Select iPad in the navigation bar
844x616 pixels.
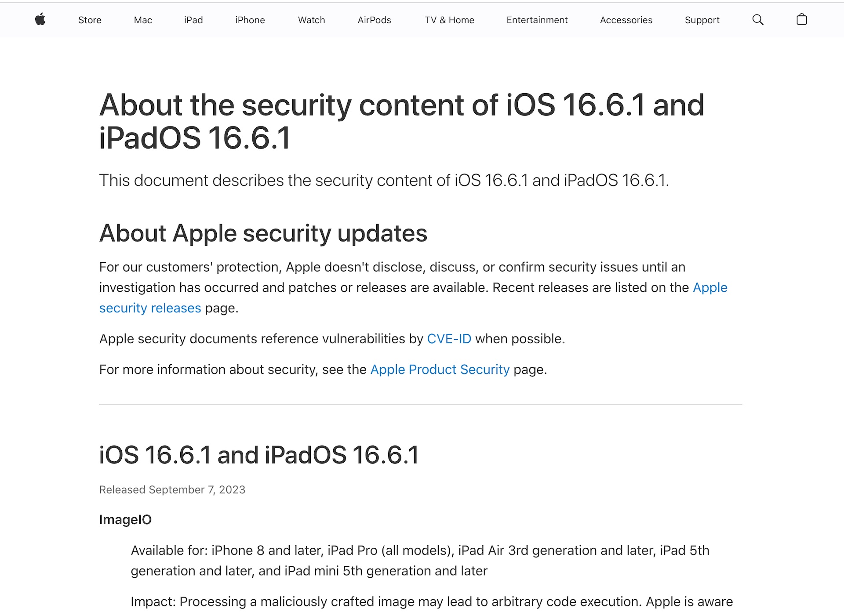point(193,20)
